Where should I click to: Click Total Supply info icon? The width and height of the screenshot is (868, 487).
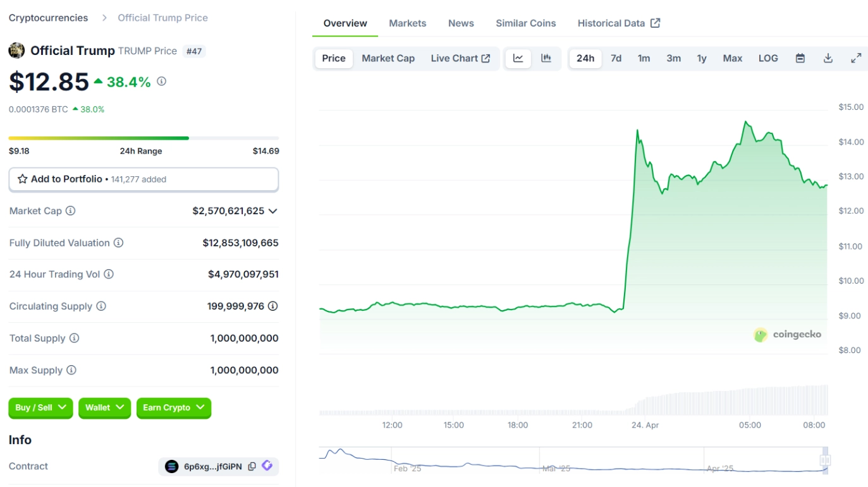74,338
